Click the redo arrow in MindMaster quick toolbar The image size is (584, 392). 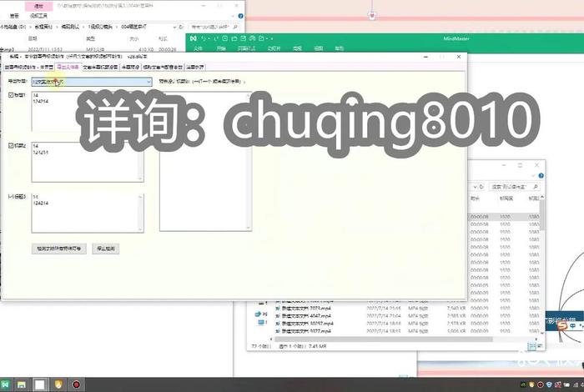click(x=215, y=38)
